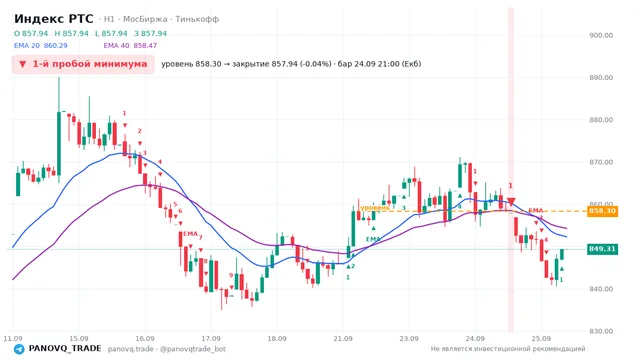Click the red EMA label near 25.09
This screenshot has height=360, width=640.
(x=536, y=211)
